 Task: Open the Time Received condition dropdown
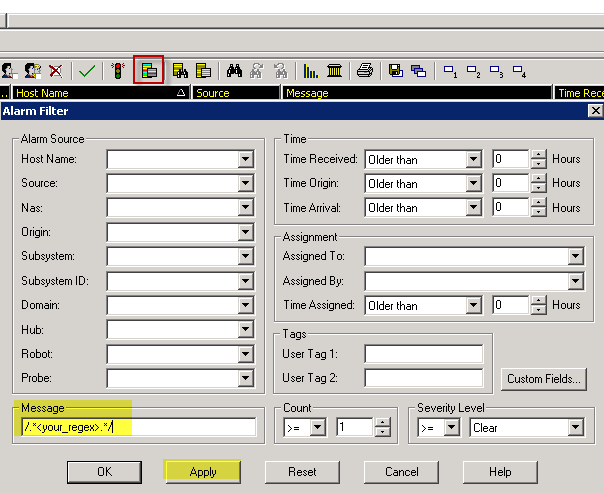pyautogui.click(x=473, y=159)
